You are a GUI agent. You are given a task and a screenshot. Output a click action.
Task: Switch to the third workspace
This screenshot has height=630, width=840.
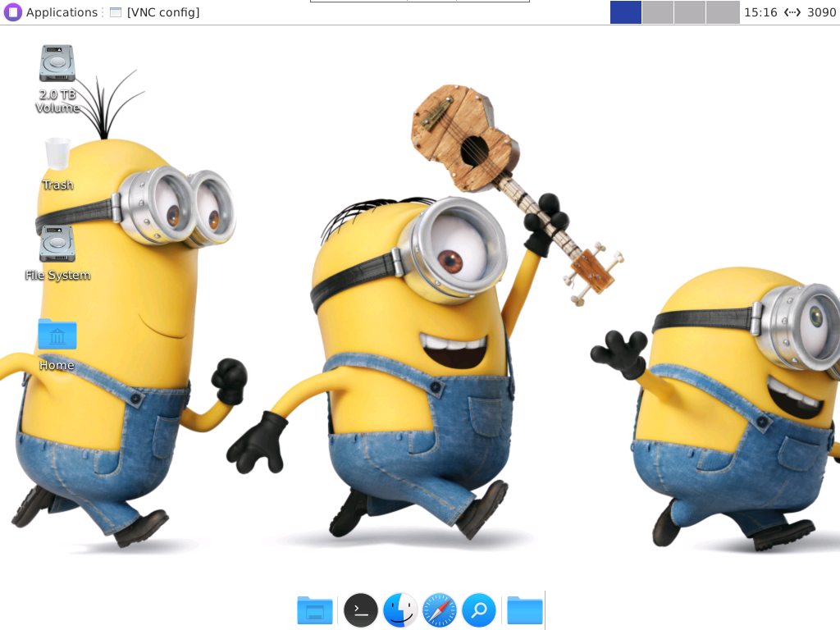[x=690, y=12]
